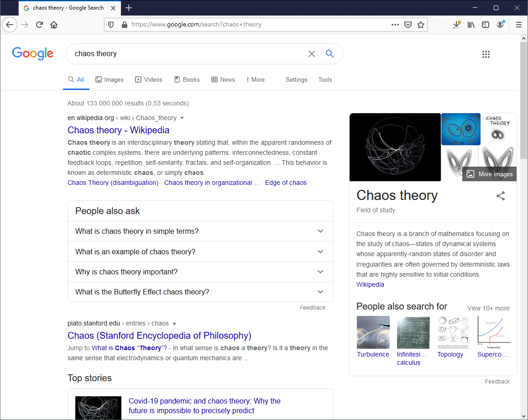
Task: Bookmark this page with the star icon
Action: coord(421,25)
